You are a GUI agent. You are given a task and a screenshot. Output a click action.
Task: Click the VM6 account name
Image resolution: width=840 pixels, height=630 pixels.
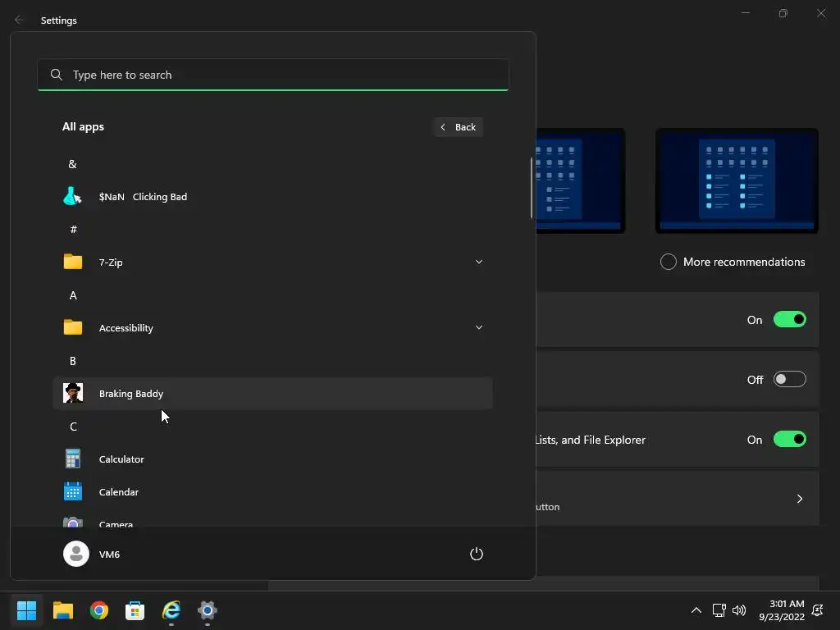tap(109, 554)
